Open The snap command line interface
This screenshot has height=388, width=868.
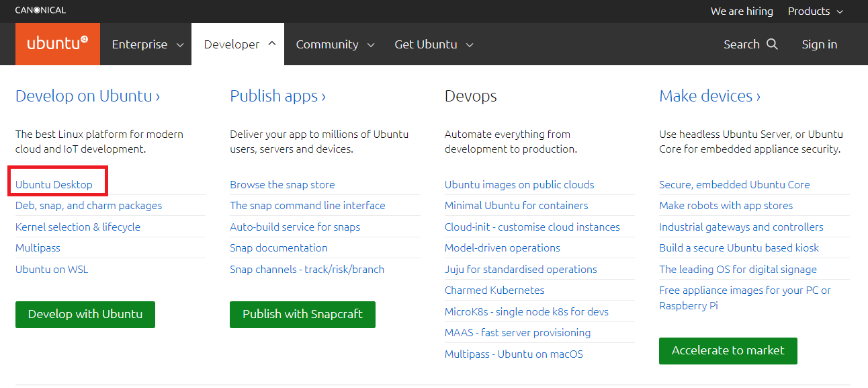pos(308,205)
